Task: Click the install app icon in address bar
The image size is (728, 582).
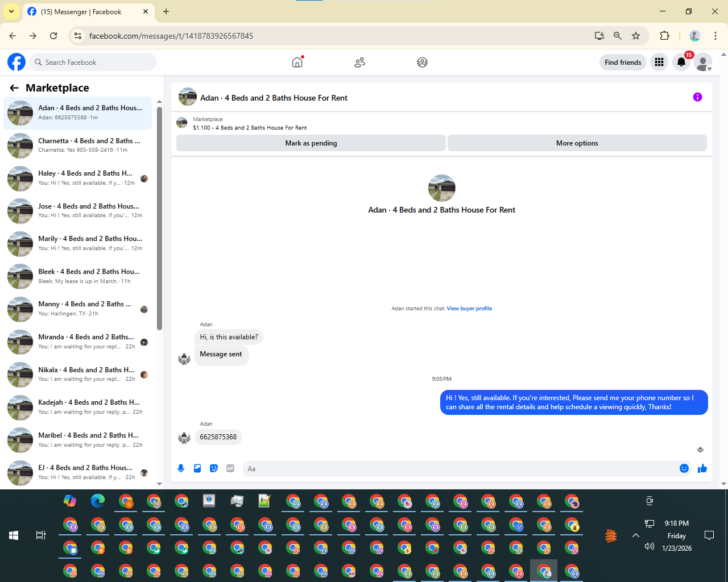Action: (x=599, y=36)
